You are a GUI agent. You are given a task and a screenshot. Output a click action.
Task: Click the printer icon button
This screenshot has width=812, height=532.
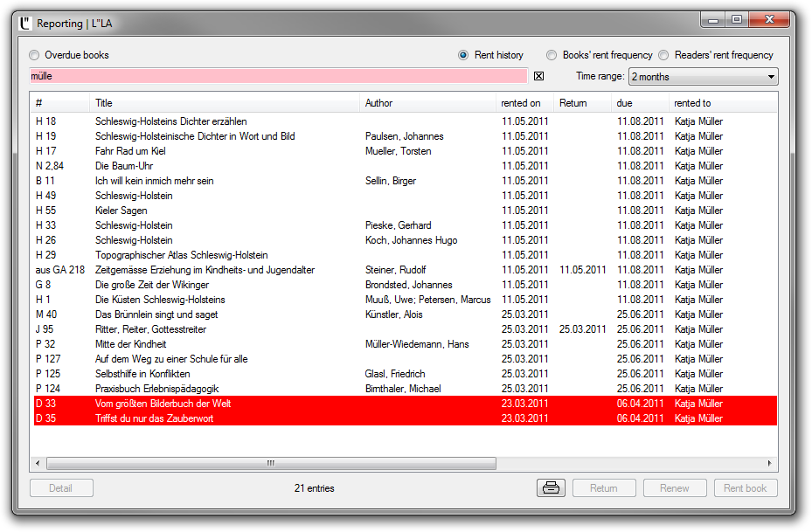[551, 488]
